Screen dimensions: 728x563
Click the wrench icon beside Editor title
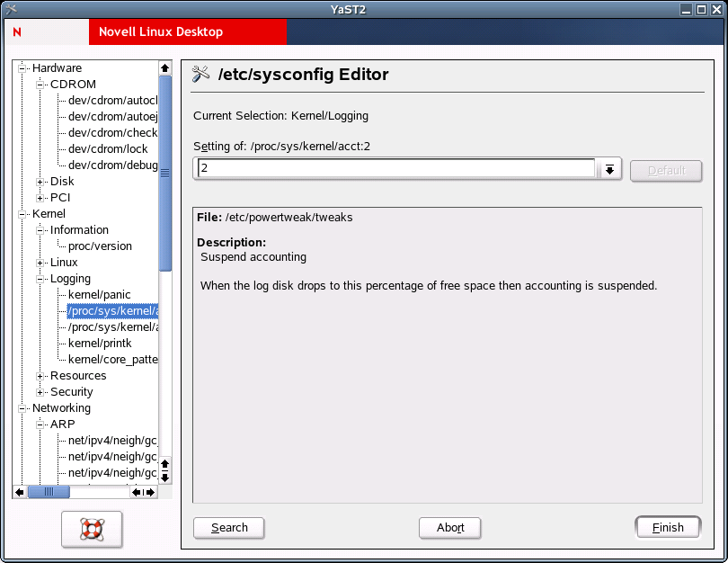(200, 74)
